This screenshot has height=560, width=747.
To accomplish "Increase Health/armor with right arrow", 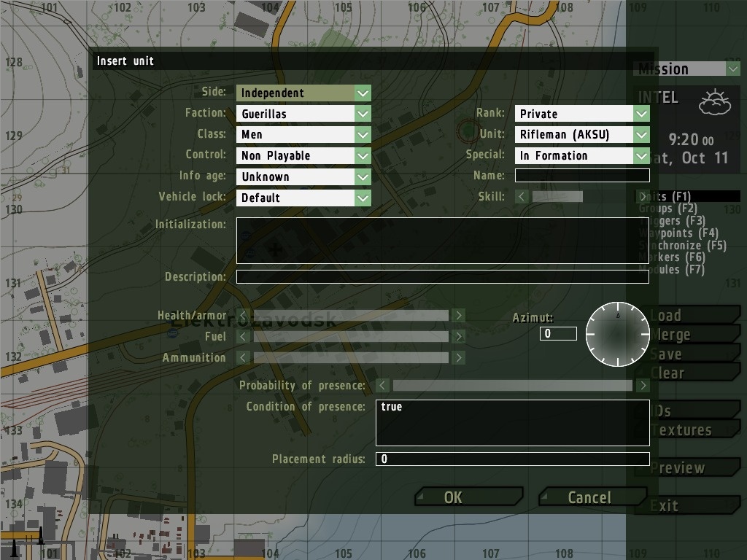I will (x=458, y=316).
